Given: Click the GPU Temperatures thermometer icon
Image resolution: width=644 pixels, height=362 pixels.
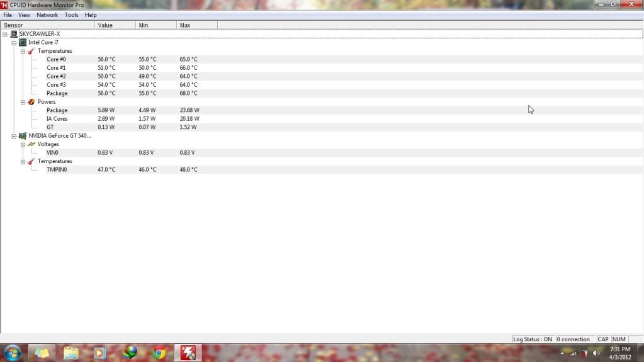Looking at the screenshot, I should coord(31,161).
